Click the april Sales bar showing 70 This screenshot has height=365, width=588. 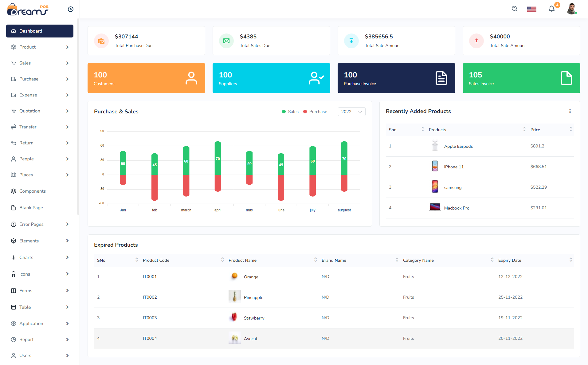pos(218,158)
